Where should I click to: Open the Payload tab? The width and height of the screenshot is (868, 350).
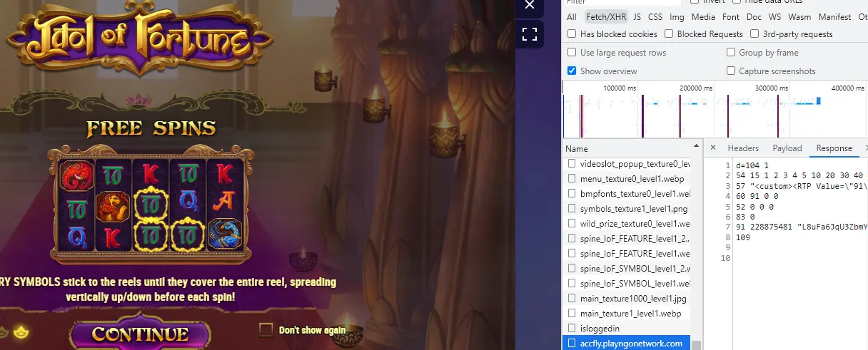pos(787,148)
